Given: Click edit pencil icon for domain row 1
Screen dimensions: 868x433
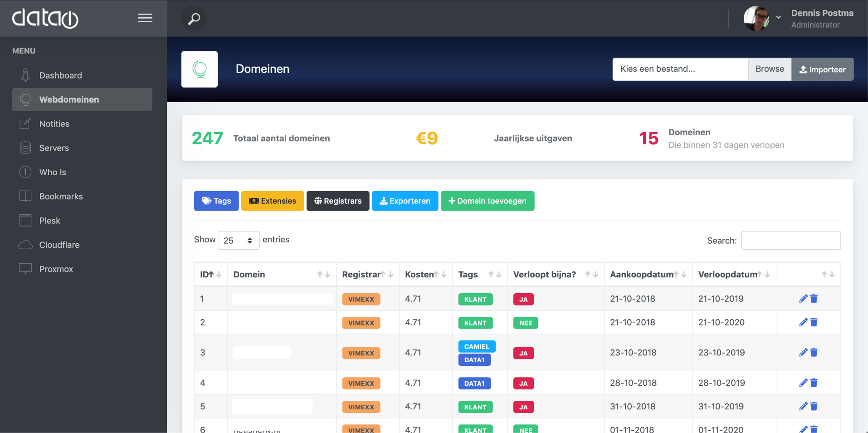Looking at the screenshot, I should pos(803,299).
